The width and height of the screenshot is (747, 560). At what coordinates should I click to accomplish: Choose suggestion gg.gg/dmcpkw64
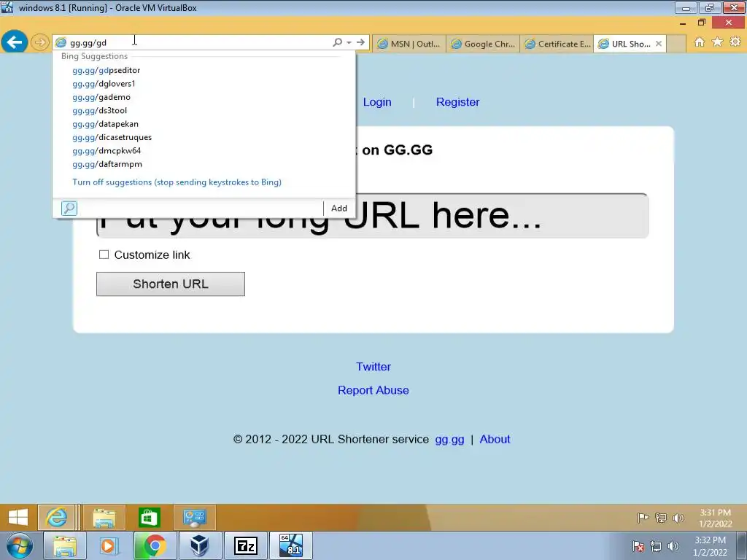(x=107, y=150)
